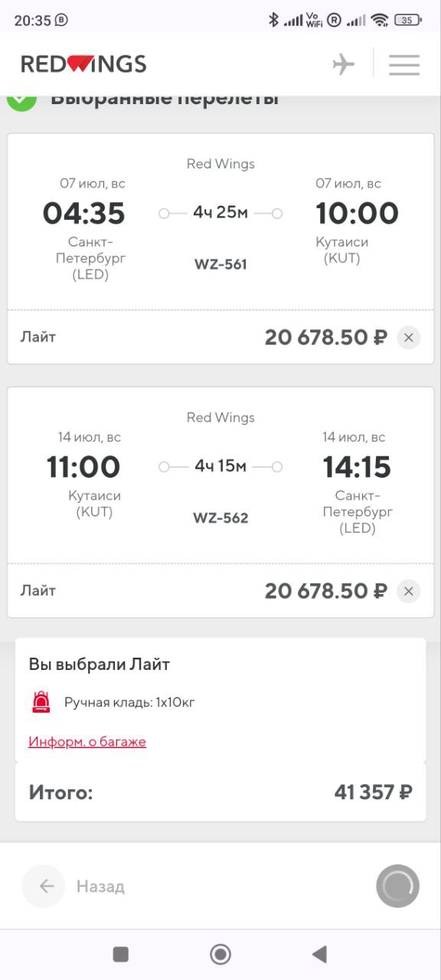This screenshot has width=441, height=980.
Task: Tap Android recent apps square button
Action: (x=120, y=954)
